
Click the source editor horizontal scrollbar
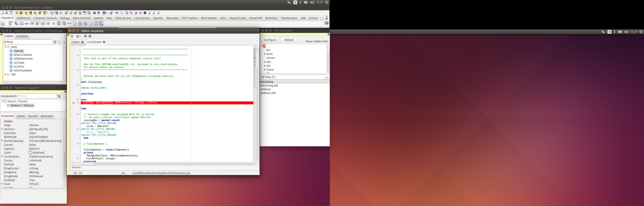[x=164, y=164]
